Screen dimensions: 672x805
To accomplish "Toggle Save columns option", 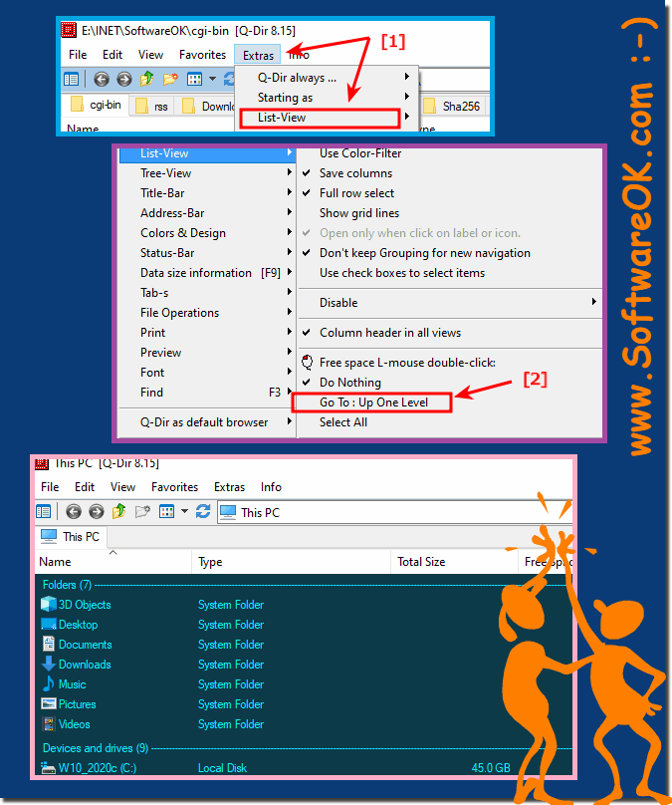I will tap(355, 173).
